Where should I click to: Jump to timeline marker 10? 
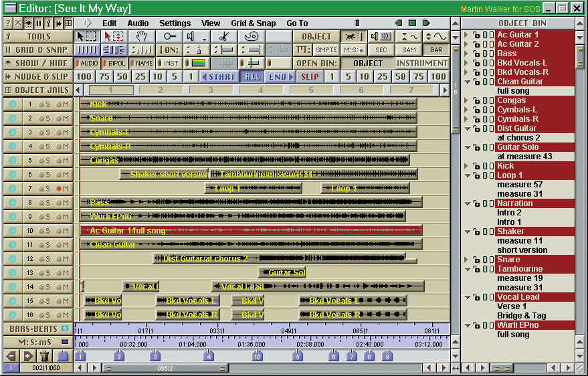(257, 357)
